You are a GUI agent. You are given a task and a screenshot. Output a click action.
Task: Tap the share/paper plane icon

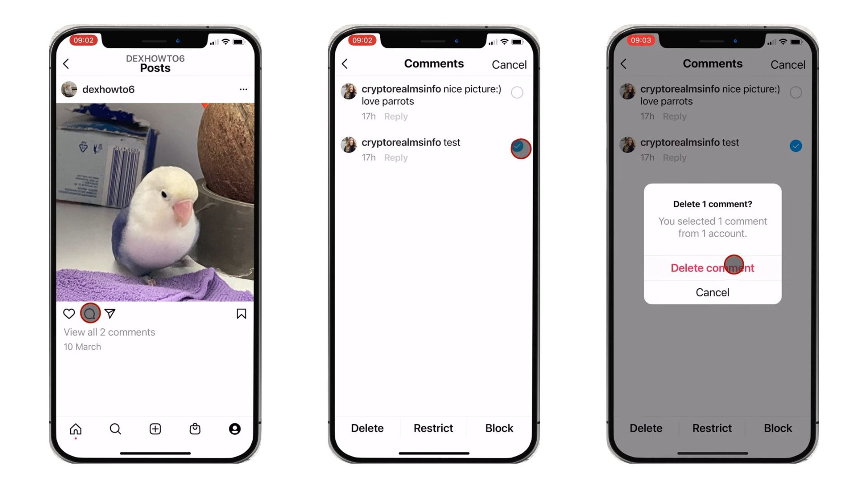tap(109, 314)
